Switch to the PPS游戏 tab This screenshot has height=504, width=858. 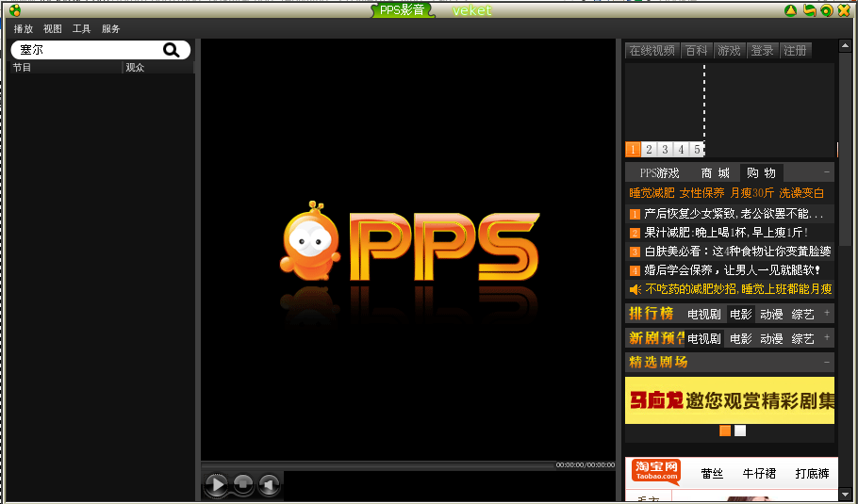pyautogui.click(x=659, y=173)
